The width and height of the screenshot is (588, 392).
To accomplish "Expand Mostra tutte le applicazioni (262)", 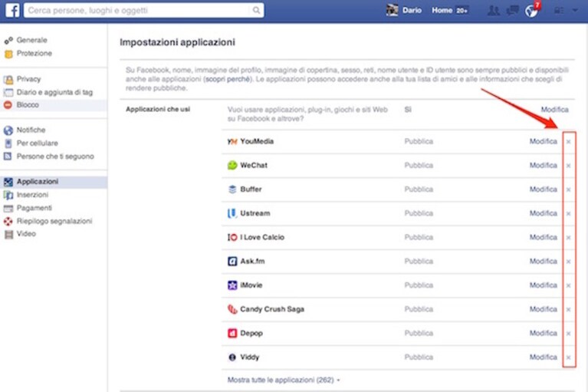I will pyautogui.click(x=284, y=380).
